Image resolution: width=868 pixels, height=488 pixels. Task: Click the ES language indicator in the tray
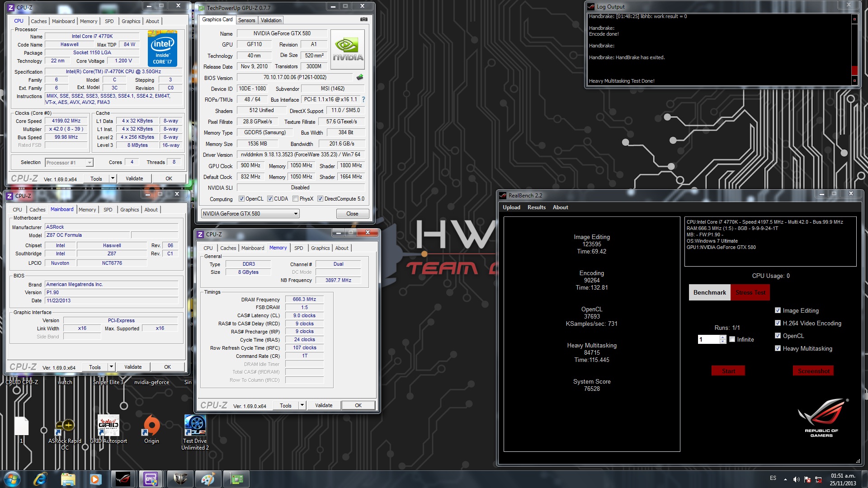(x=773, y=478)
